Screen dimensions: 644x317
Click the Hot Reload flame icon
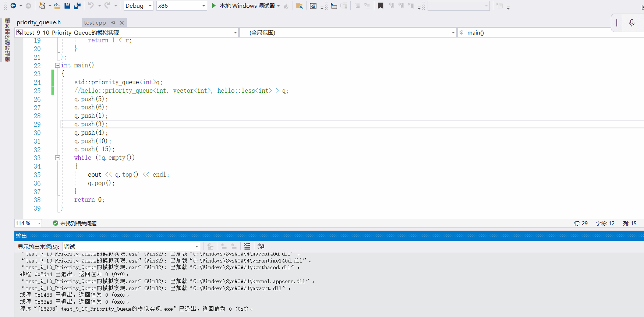(x=286, y=6)
